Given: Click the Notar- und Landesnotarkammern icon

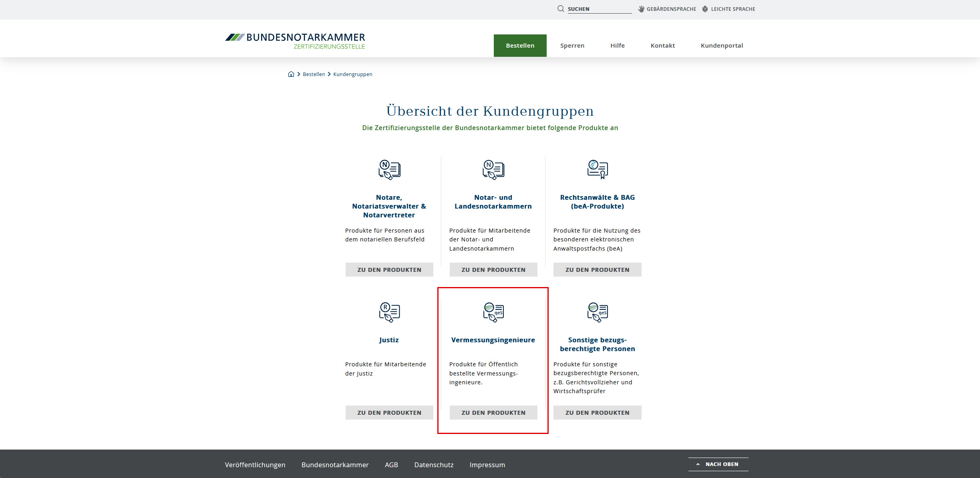Looking at the screenshot, I should click(x=493, y=169).
